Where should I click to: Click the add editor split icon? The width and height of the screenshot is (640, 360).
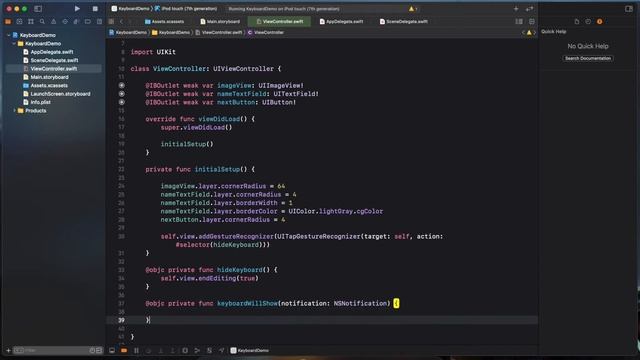[x=531, y=21]
